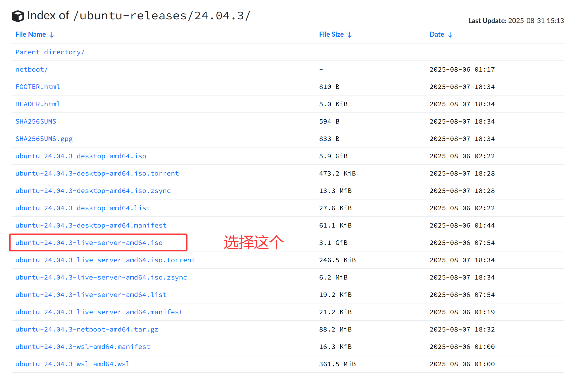The image size is (588, 375).
Task: Click the 16.3 KiB size value
Action: click(335, 347)
